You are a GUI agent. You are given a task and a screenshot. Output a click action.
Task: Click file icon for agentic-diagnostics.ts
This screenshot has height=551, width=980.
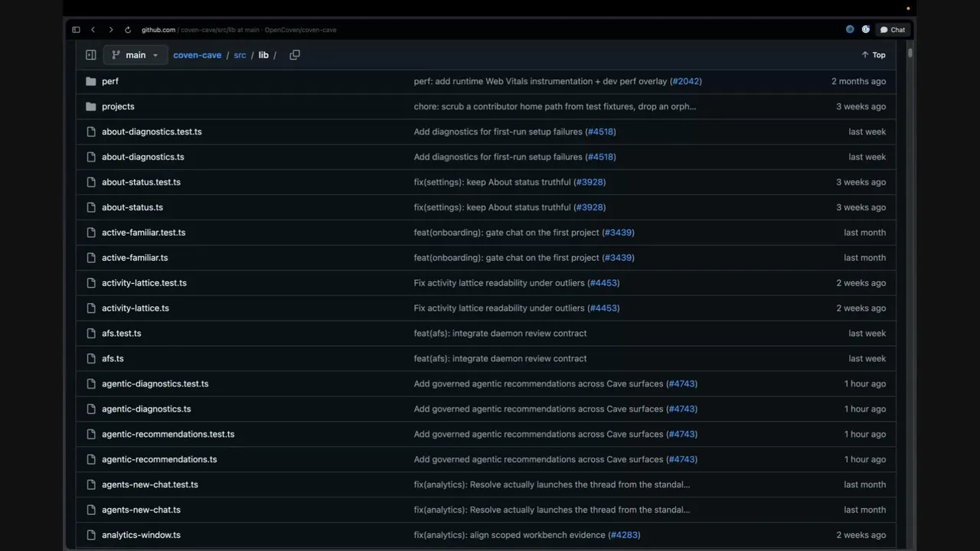coord(91,409)
